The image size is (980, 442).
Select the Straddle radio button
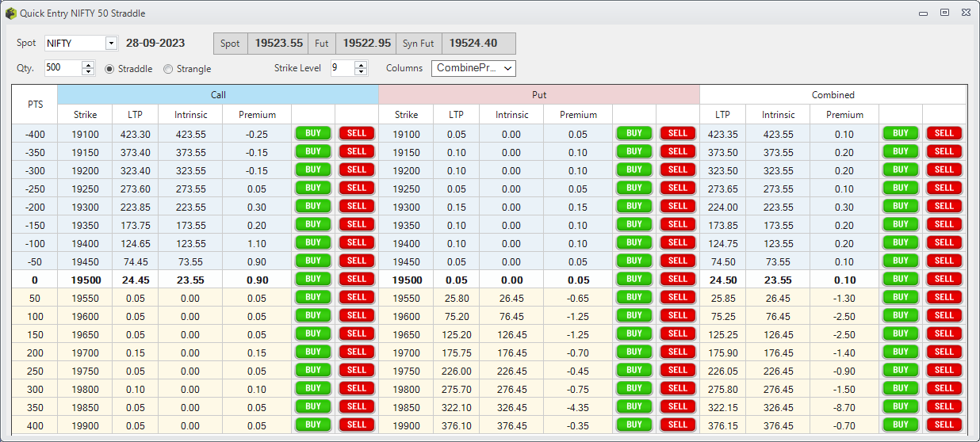pyautogui.click(x=110, y=69)
